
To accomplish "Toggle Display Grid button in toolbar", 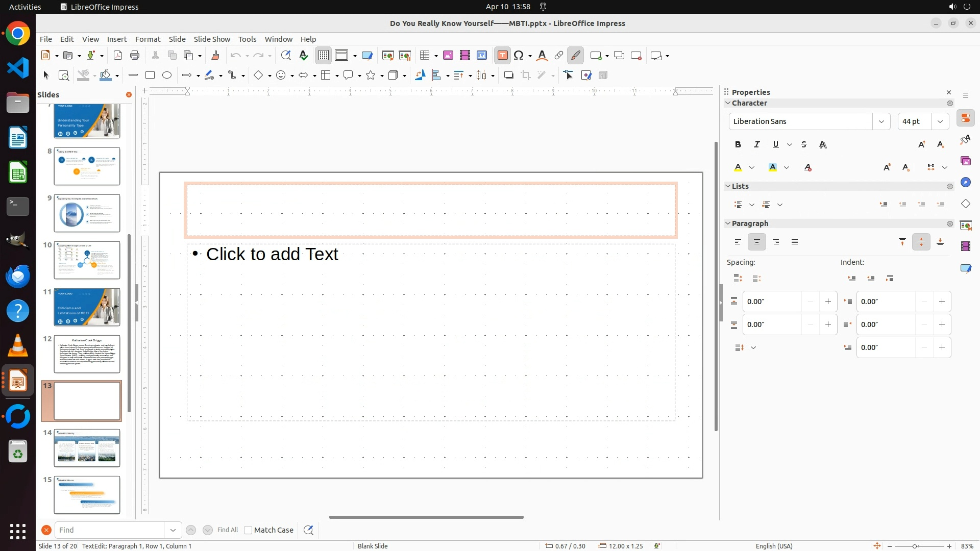I will click(324, 56).
